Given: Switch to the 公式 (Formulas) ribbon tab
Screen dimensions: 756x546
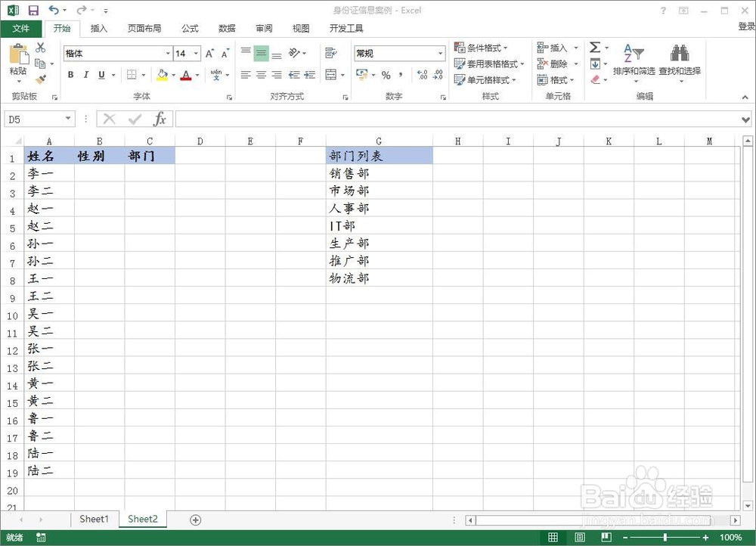Looking at the screenshot, I should point(189,28).
